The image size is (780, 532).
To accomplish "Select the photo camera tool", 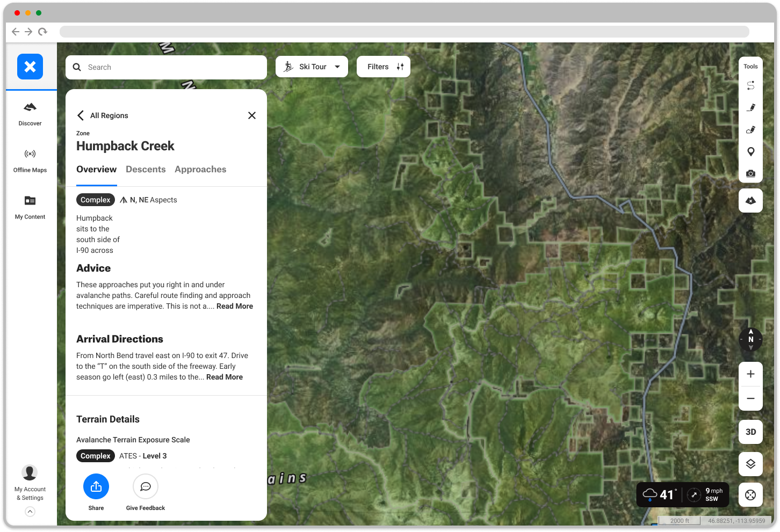I will (x=751, y=173).
